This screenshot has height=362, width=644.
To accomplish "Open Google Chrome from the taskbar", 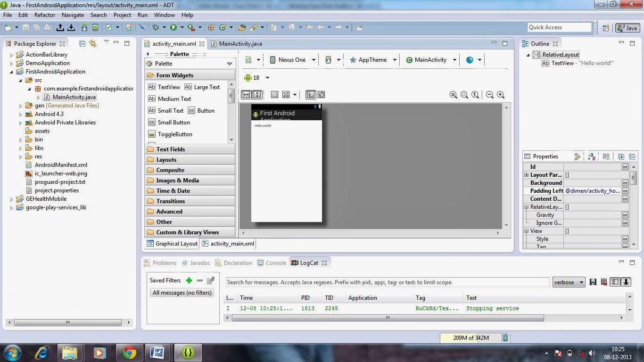I will [x=129, y=353].
